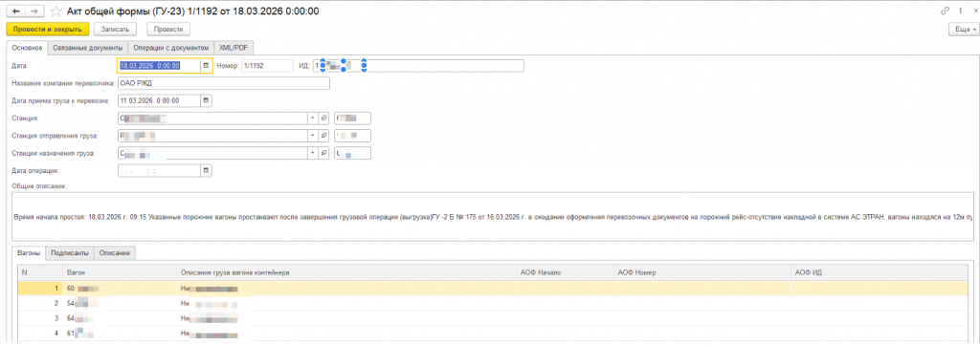Image resolution: width=980 pixels, height=346 pixels.
Task: Open the Станция reference record icon
Action: click(323, 118)
